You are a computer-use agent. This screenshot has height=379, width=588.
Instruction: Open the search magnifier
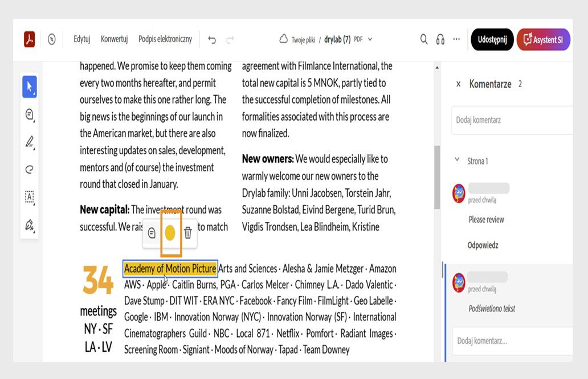424,39
